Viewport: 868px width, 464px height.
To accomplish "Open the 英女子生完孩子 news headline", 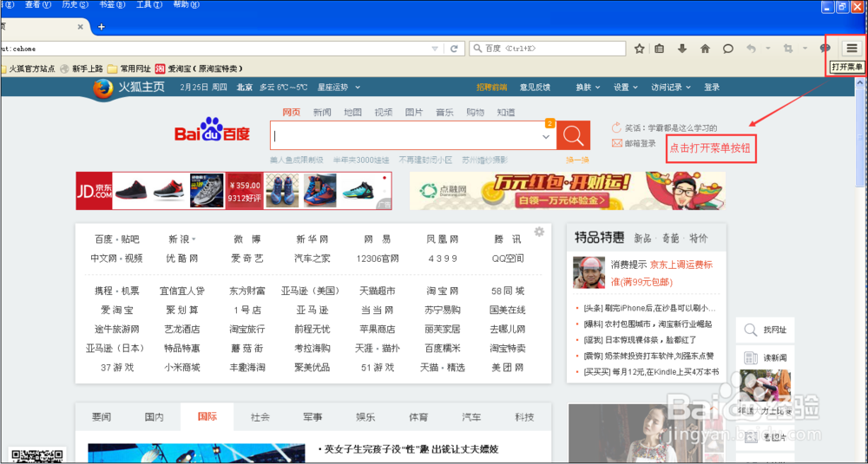I will 411,449.
